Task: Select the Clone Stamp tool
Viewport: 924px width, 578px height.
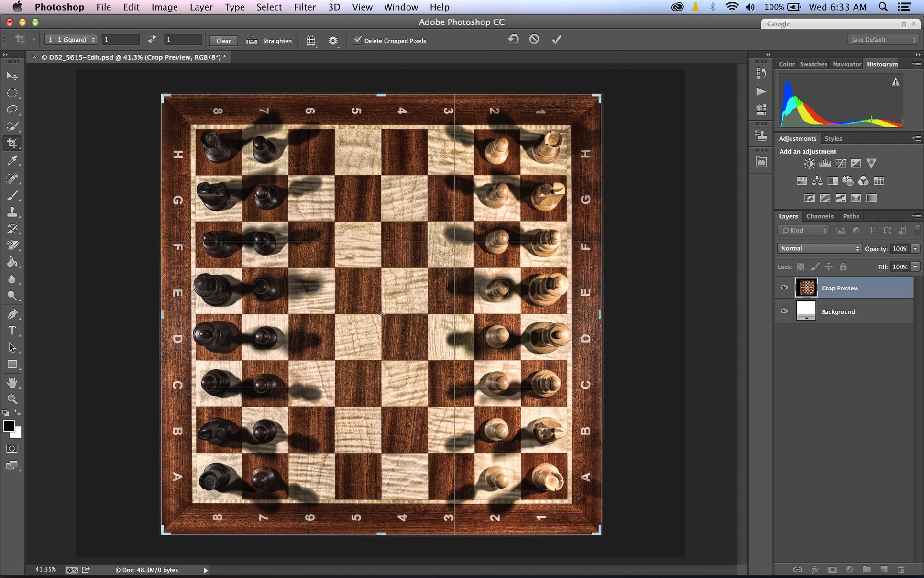Action: click(12, 212)
